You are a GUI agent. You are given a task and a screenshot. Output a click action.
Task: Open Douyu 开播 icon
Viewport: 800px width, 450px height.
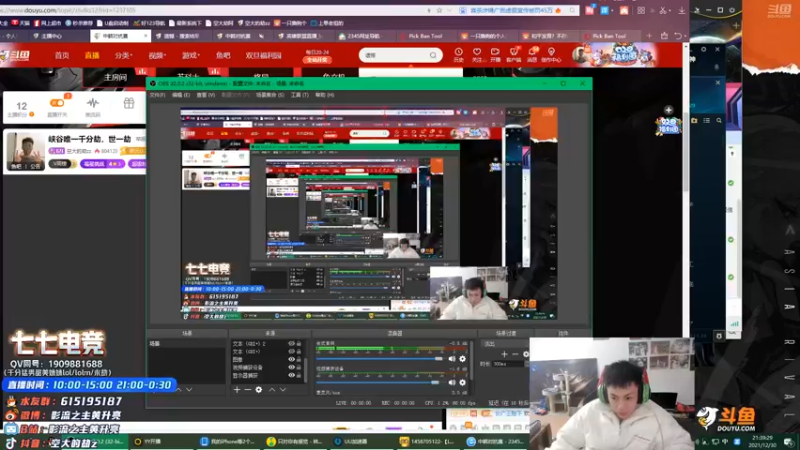[x=495, y=55]
